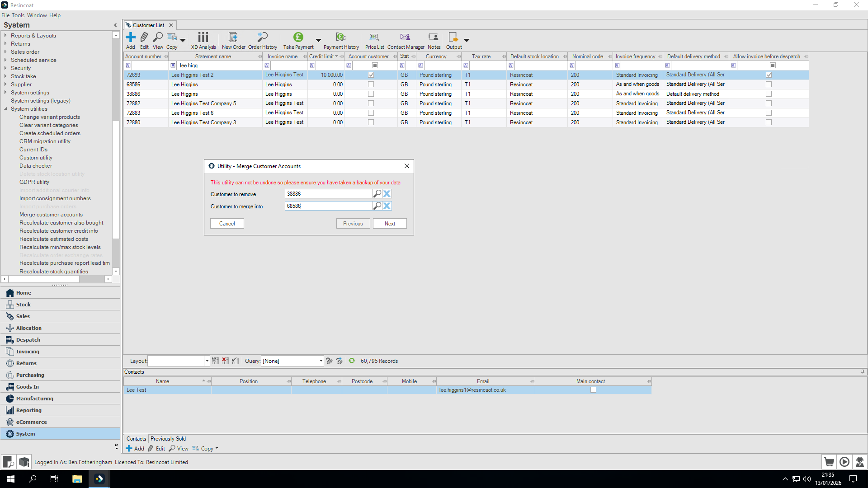The image size is (868, 488).
Task: Tick Account customer checkbox for Lee Higgins 68586
Action: click(371, 84)
